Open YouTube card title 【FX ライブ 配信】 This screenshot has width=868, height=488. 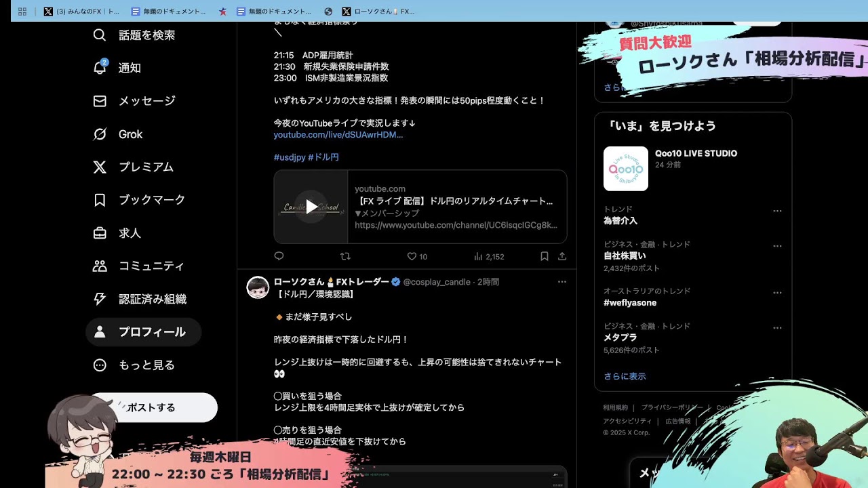tap(454, 201)
